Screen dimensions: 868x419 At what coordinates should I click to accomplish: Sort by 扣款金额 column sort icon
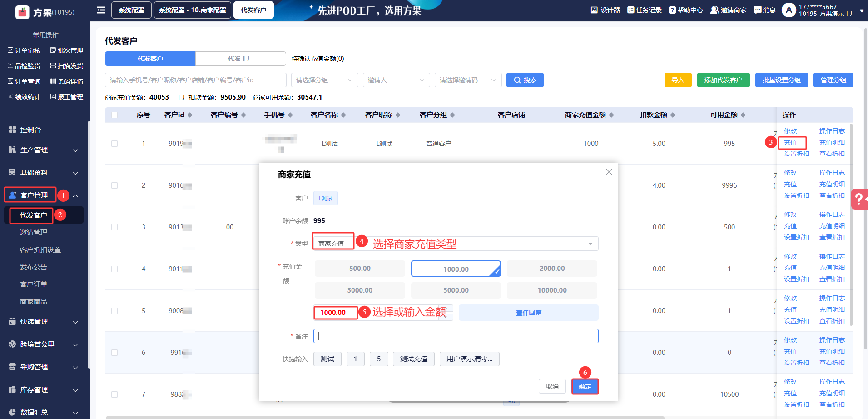673,115
